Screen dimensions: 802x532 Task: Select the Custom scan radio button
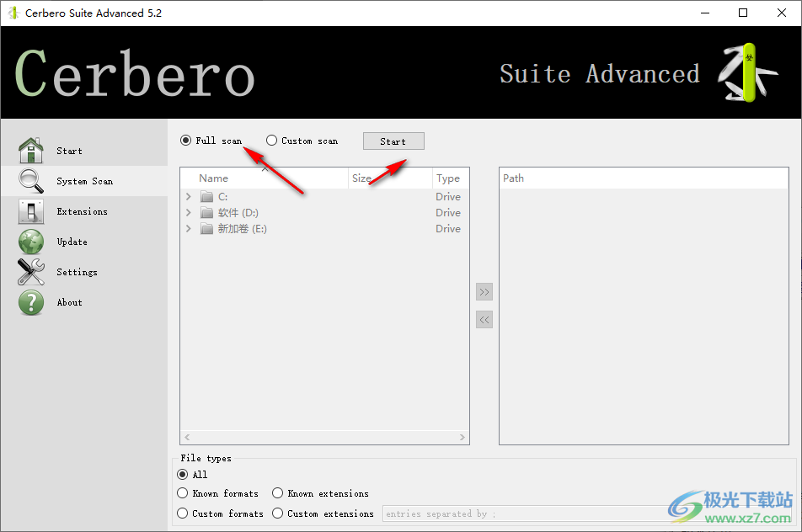pos(271,140)
